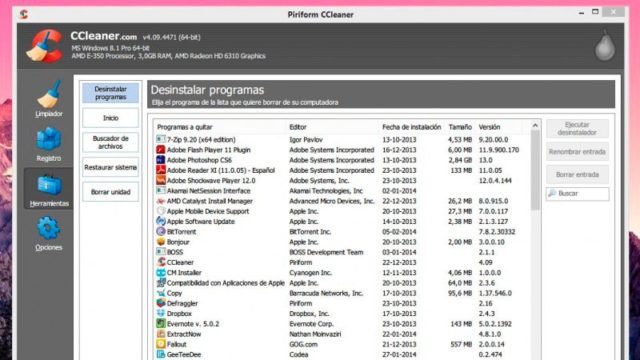Click the CM Installer icon
The width and height of the screenshot is (640, 360).
[161, 272]
